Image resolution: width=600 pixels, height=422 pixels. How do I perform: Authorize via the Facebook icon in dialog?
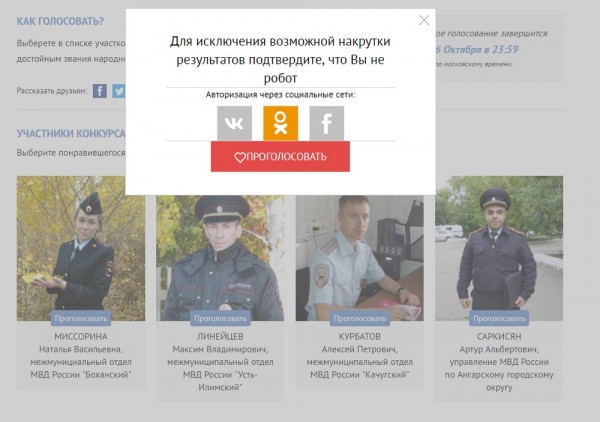pyautogui.click(x=326, y=123)
